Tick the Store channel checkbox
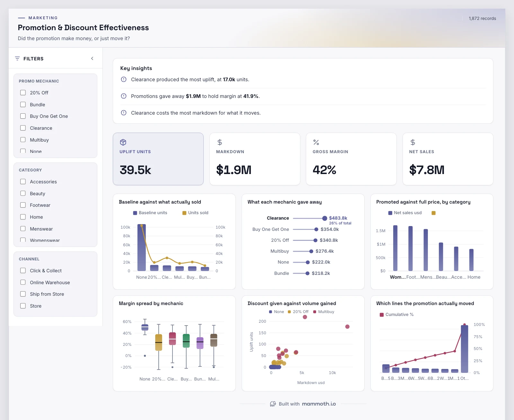The image size is (514, 420). point(23,306)
